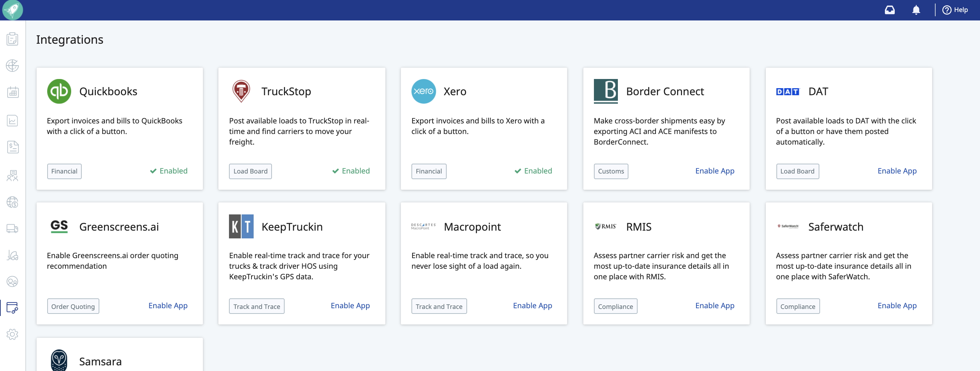
Task: Open the calendar icon in sidebar
Action: click(x=13, y=92)
